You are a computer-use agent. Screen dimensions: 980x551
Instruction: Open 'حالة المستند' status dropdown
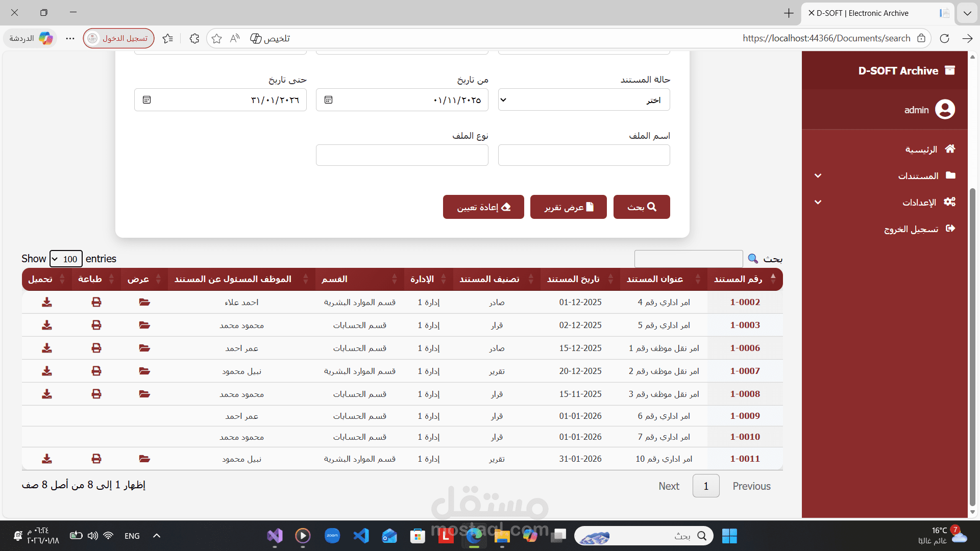tap(583, 100)
